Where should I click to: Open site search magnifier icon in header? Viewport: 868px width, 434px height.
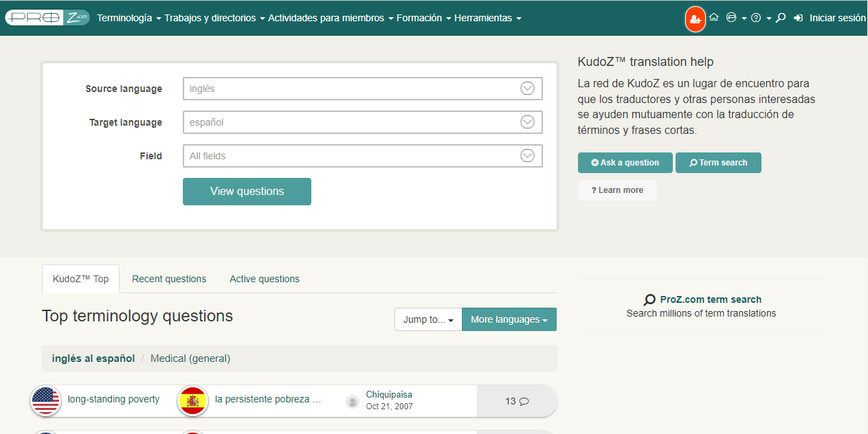pos(781,19)
